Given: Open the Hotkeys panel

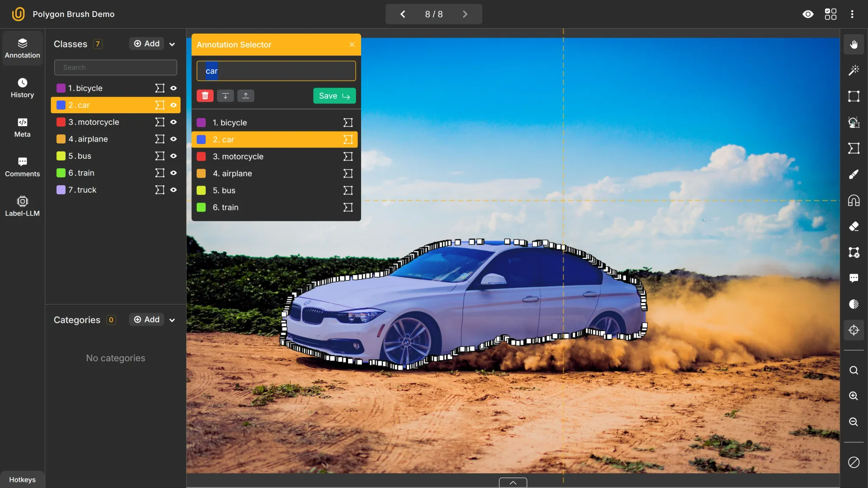Looking at the screenshot, I should tap(22, 479).
